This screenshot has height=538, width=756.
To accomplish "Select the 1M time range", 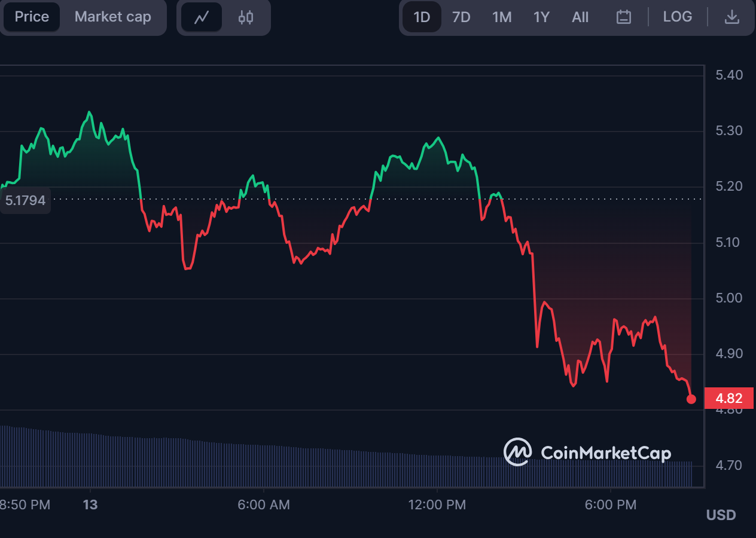I will [x=501, y=17].
